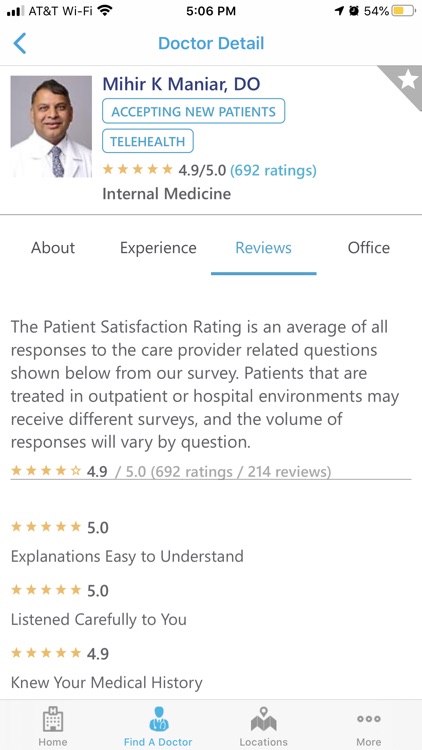The image size is (422, 750).
Task: Open the Office tab
Action: pos(369,248)
